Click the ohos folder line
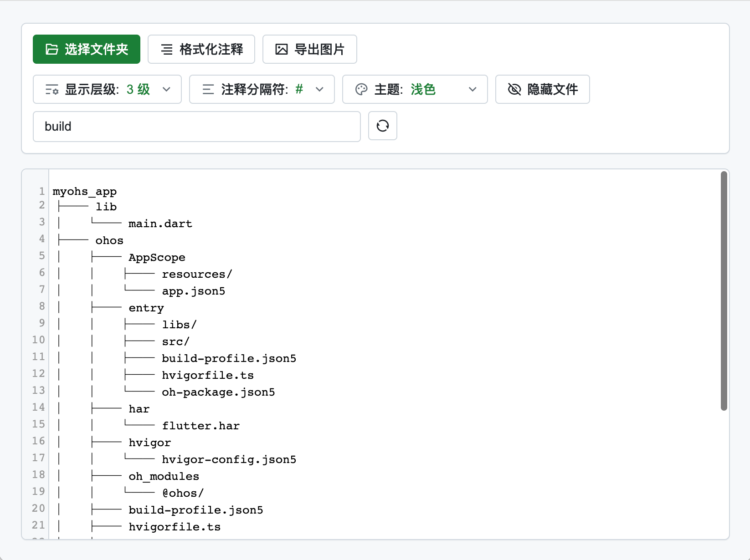750x560 pixels. click(x=109, y=241)
